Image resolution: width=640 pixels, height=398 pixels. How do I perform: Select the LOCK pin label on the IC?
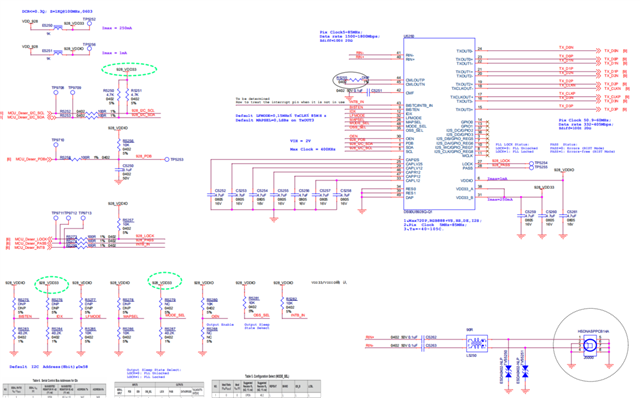pyautogui.click(x=467, y=164)
